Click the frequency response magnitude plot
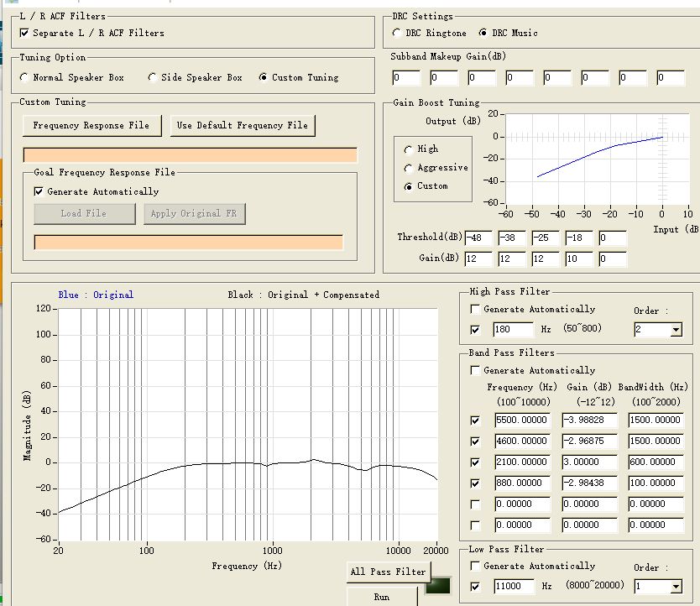The height and width of the screenshot is (606, 700). pyautogui.click(x=248, y=424)
